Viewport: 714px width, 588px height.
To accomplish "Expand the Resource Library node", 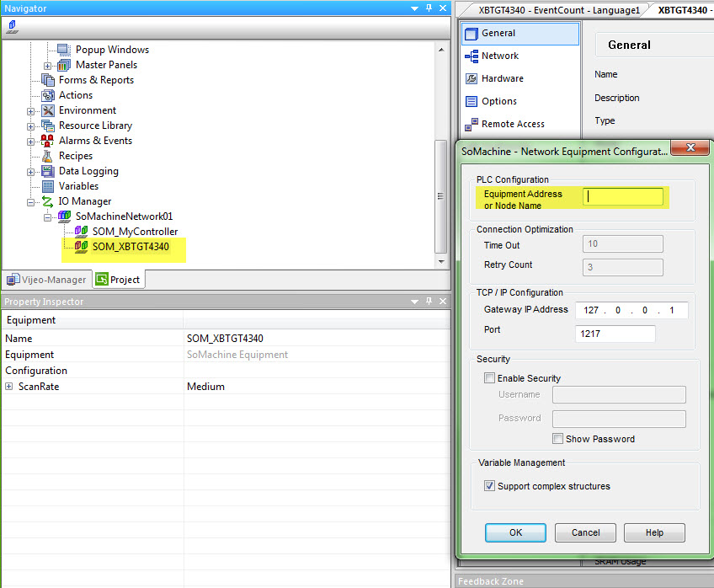I will (x=30, y=126).
